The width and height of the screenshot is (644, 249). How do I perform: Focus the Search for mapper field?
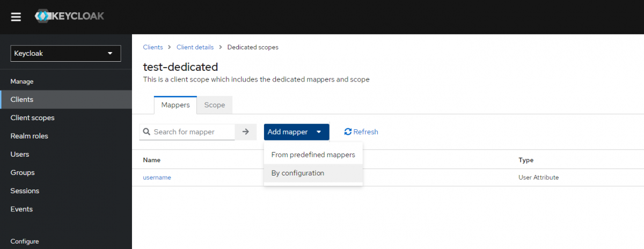(x=188, y=132)
